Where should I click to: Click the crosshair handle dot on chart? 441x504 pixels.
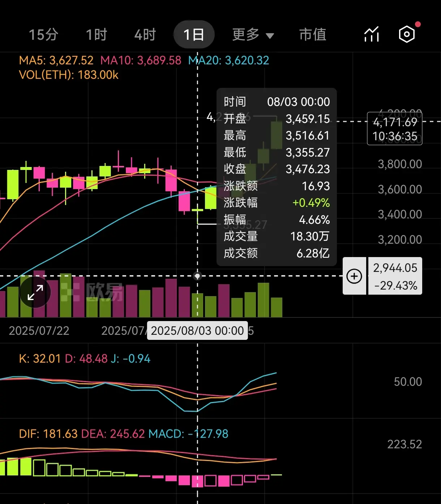pos(197,276)
